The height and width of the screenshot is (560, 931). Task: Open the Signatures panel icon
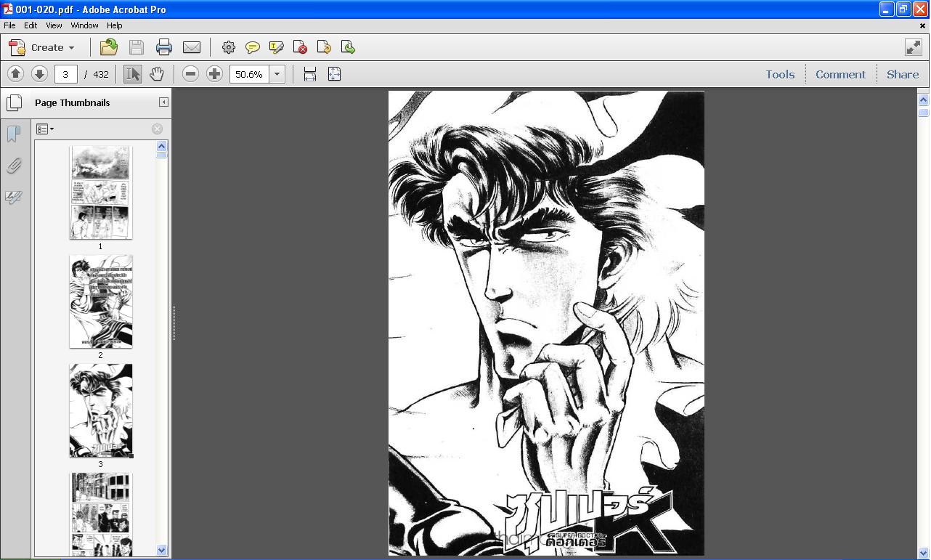pyautogui.click(x=14, y=198)
